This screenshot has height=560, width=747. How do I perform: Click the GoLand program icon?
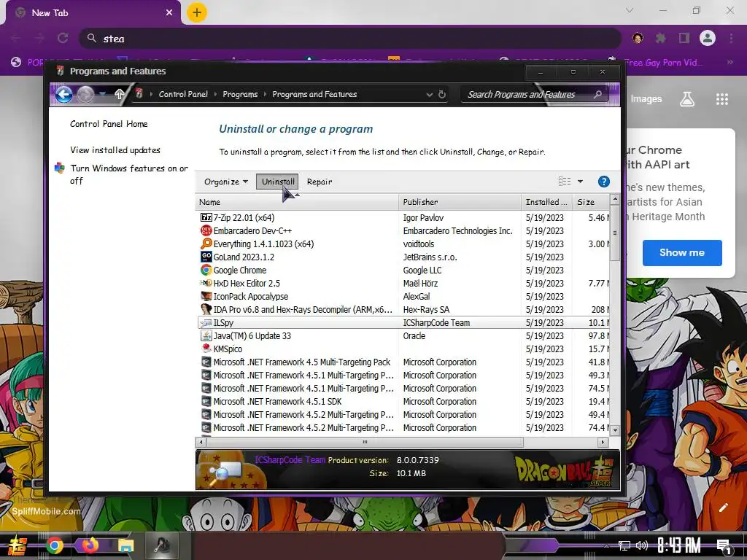(x=206, y=257)
